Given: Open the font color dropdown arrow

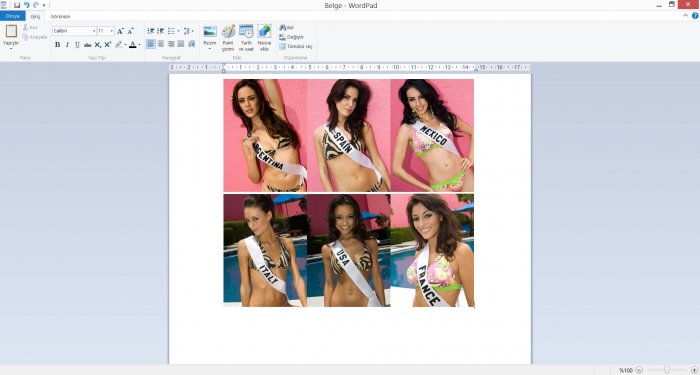Looking at the screenshot, I should 139,45.
